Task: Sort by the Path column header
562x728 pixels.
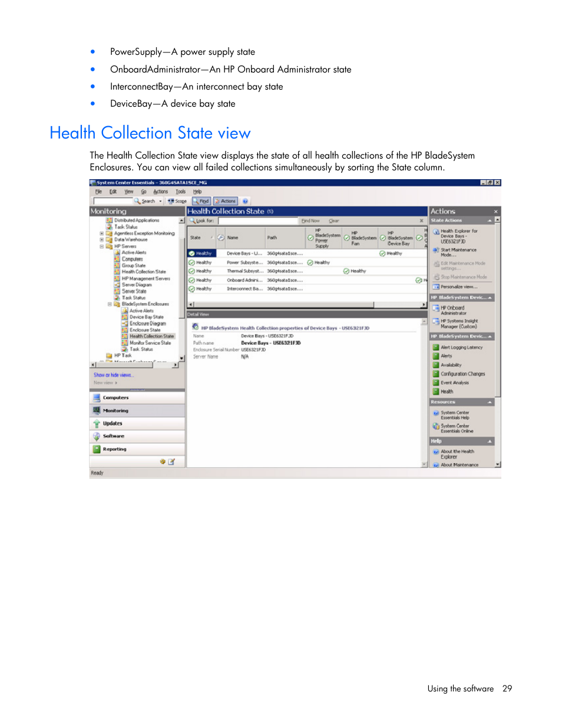Action: pos(285,238)
